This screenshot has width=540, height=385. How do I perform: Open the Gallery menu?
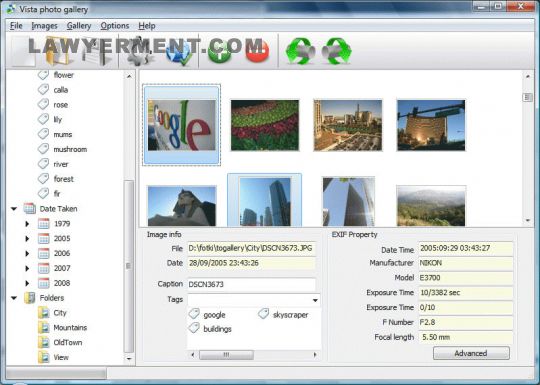tap(79, 26)
